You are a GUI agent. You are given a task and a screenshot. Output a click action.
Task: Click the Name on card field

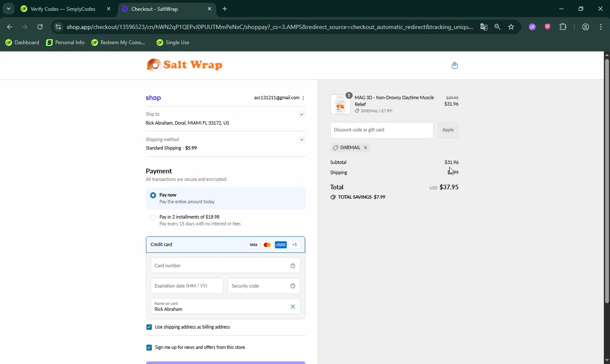[225, 306]
